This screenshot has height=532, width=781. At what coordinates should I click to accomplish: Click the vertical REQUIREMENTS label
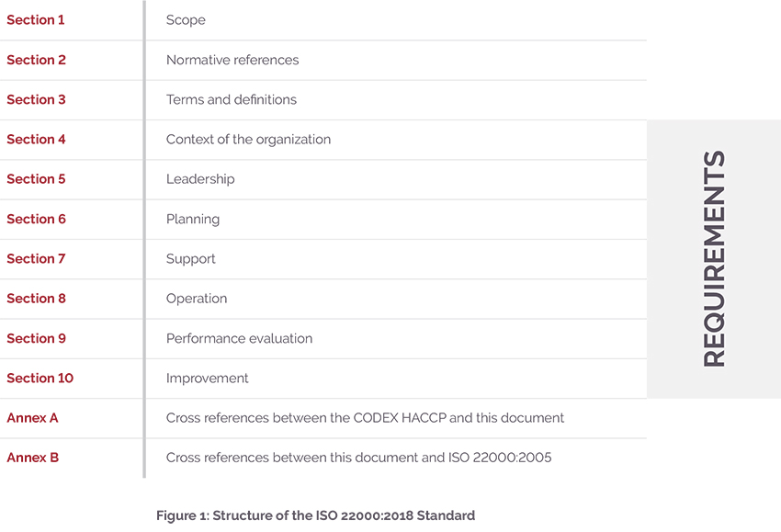pyautogui.click(x=714, y=259)
